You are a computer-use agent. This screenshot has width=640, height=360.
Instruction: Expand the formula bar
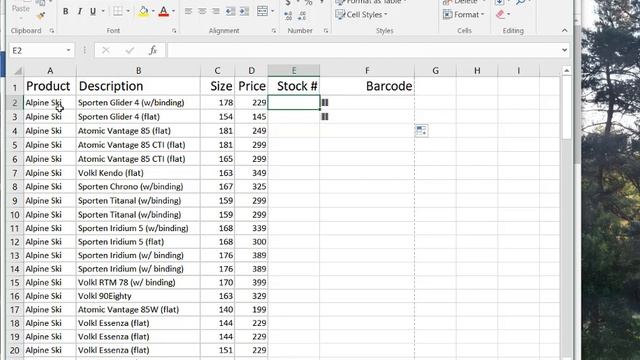564,50
